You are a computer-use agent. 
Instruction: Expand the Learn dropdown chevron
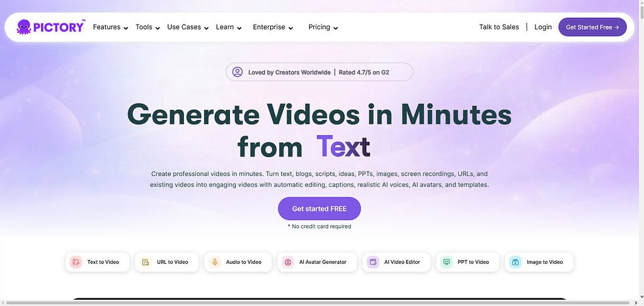point(239,28)
